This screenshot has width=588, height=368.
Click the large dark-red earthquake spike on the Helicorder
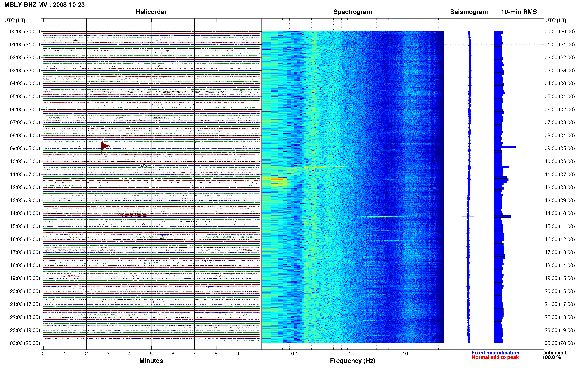(x=103, y=146)
